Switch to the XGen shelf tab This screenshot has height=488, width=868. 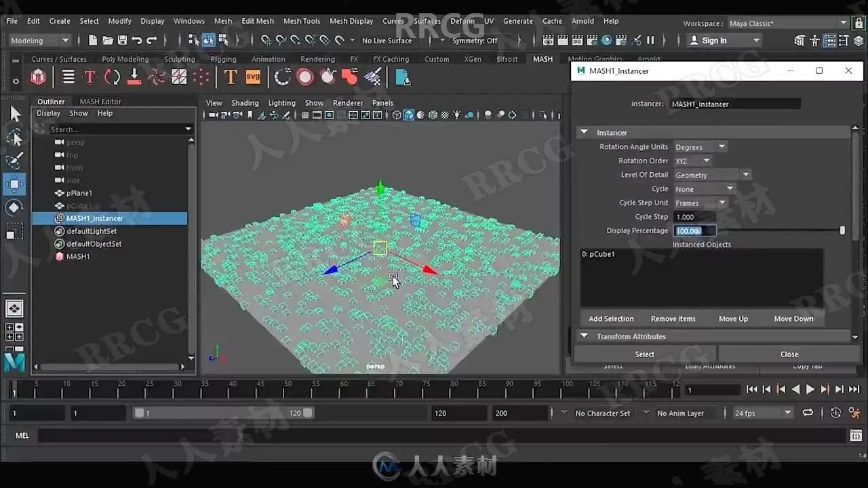coord(473,59)
